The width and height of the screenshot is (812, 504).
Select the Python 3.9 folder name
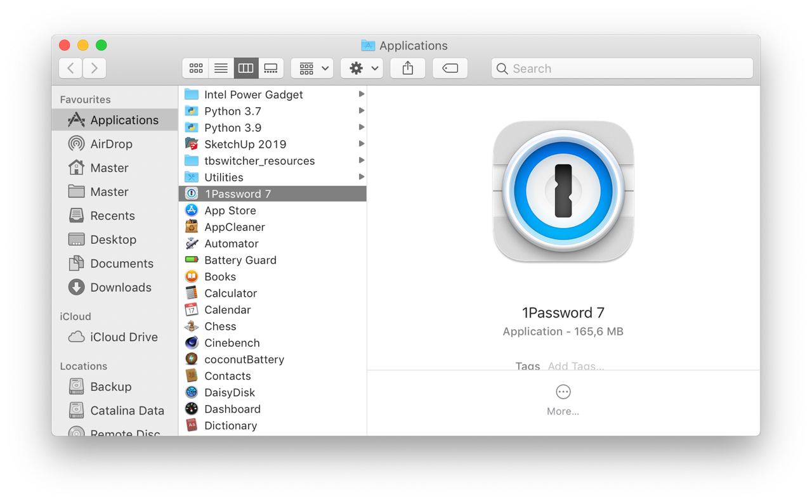233,127
